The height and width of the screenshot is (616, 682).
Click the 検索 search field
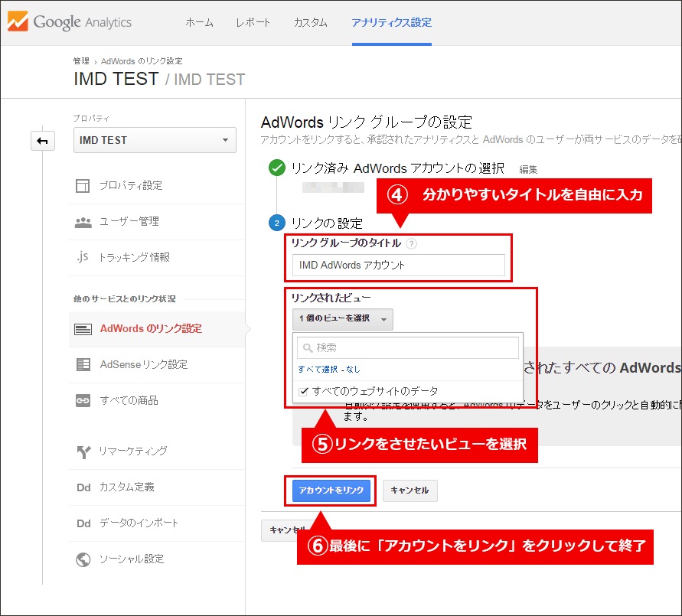click(407, 347)
